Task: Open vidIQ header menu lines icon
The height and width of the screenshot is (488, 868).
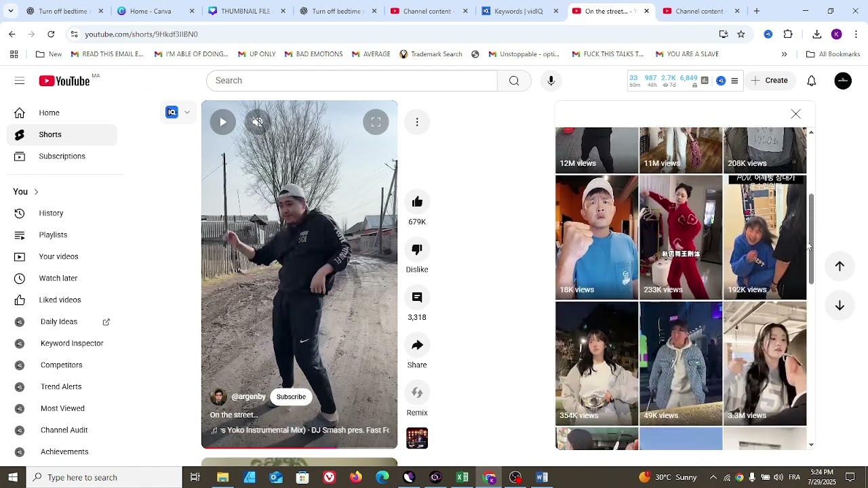Action: (x=734, y=81)
